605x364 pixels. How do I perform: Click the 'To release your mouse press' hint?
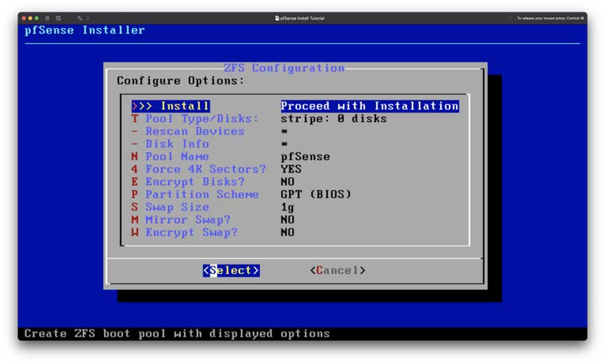(x=550, y=18)
